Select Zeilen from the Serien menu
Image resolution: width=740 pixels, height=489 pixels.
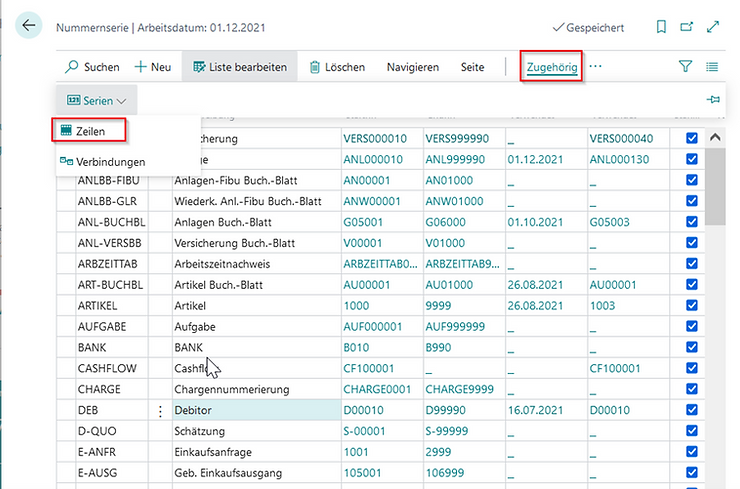click(x=90, y=131)
